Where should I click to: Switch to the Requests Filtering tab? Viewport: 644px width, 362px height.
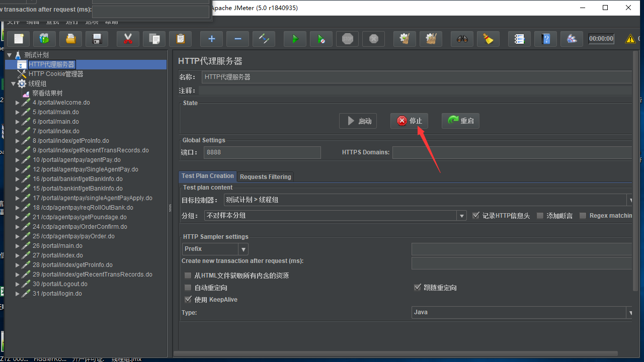pyautogui.click(x=265, y=176)
